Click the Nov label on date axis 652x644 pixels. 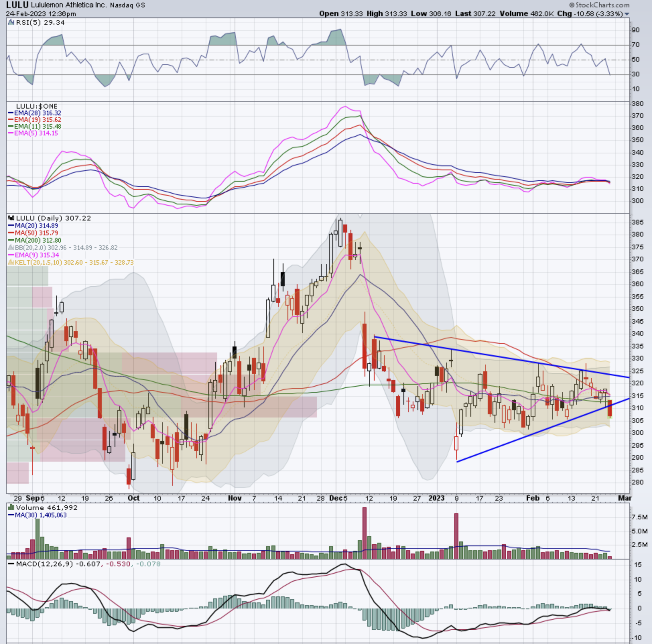point(235,498)
